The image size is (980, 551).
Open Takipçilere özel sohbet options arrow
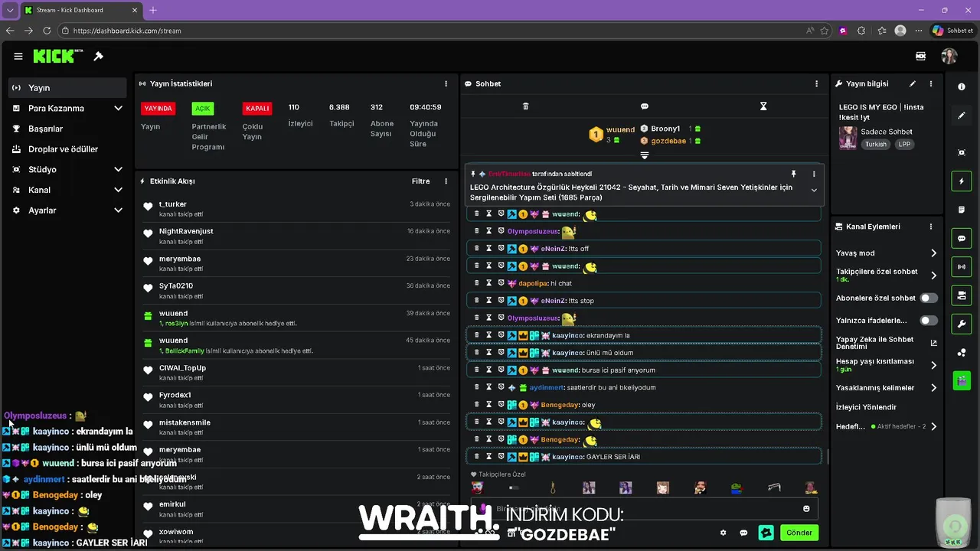[x=933, y=275]
